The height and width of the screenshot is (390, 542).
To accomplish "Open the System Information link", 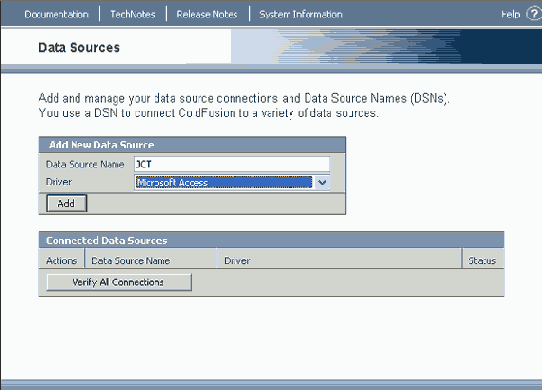I will click(301, 14).
